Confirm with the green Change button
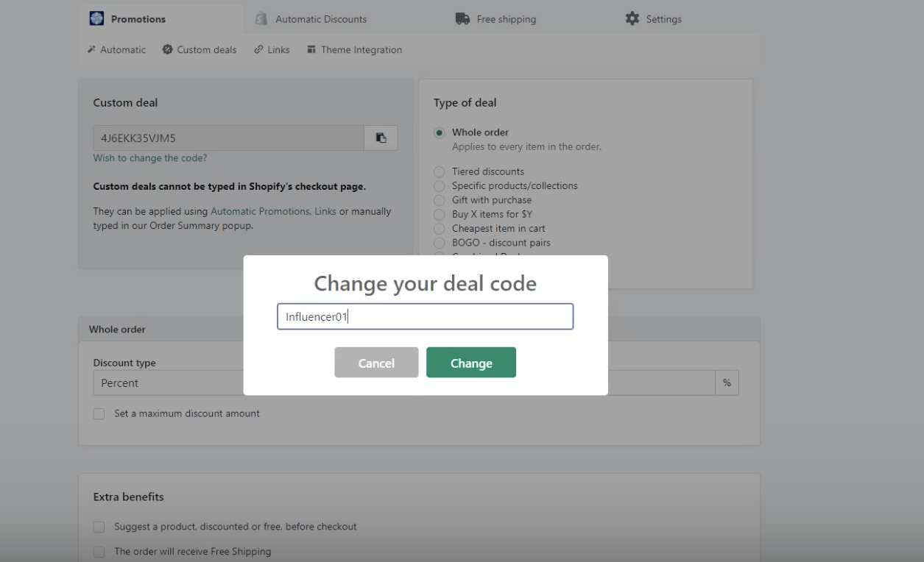 (x=471, y=363)
